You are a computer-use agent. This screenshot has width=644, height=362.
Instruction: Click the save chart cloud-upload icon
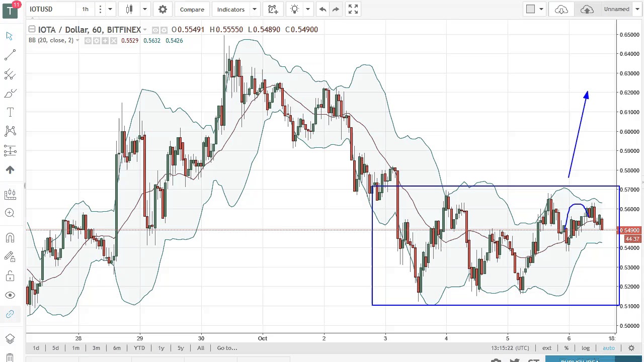(587, 9)
